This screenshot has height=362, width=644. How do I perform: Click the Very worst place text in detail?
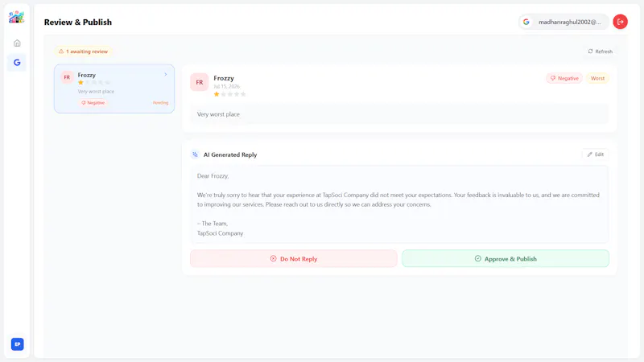(218, 114)
